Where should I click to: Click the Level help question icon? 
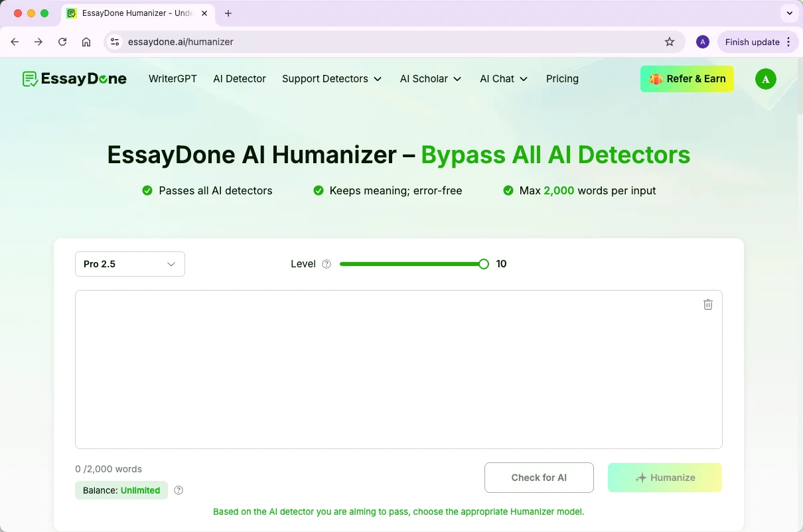pyautogui.click(x=327, y=264)
